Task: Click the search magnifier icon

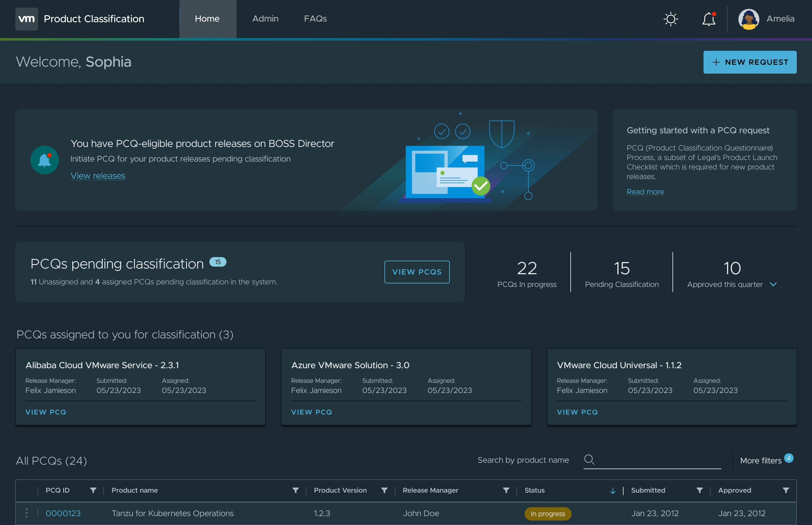Action: point(590,460)
